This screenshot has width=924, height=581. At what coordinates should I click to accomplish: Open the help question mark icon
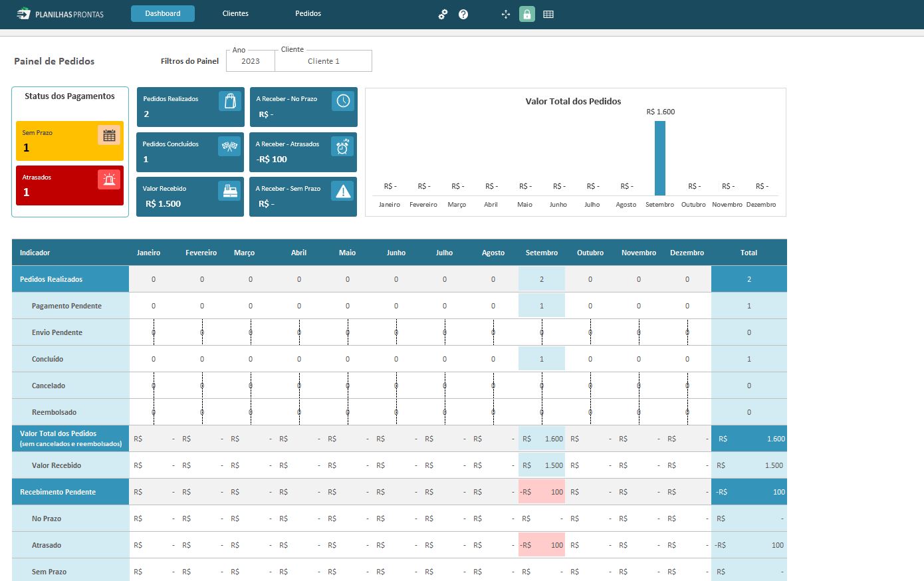click(463, 14)
